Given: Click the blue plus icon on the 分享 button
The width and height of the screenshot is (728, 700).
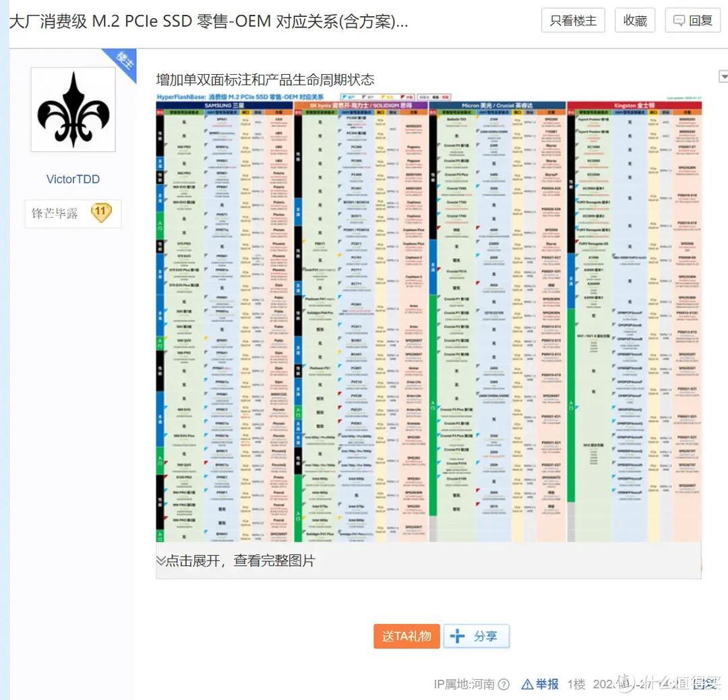Looking at the screenshot, I should point(456,635).
